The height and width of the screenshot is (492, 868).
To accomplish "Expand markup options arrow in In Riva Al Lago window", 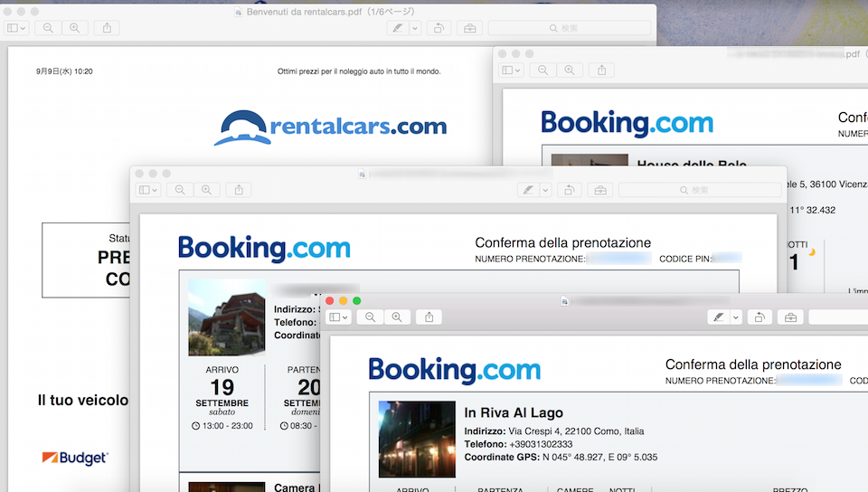I will [736, 317].
